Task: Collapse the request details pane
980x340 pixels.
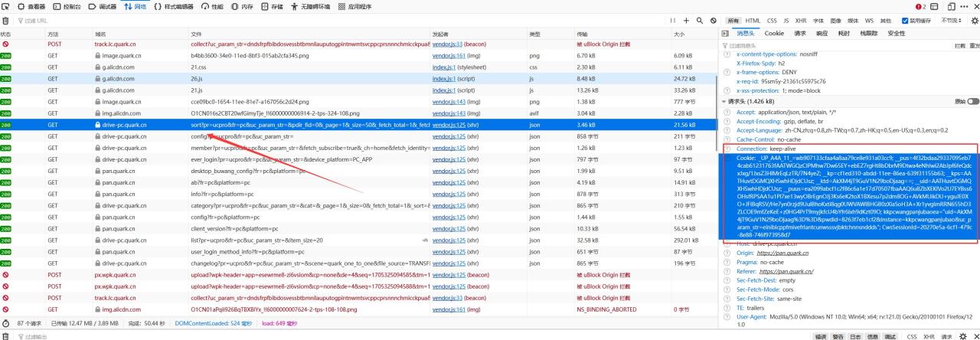Action: tap(726, 34)
